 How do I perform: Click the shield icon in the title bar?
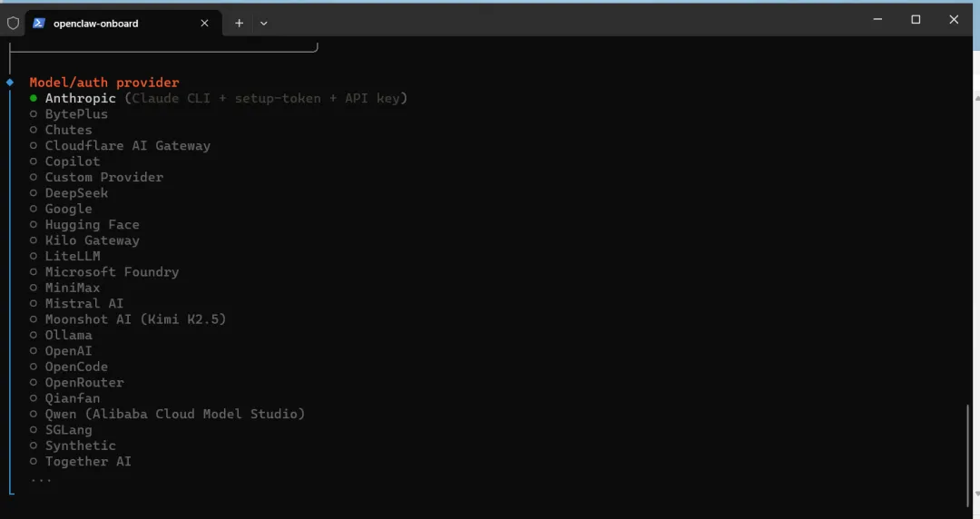click(x=13, y=23)
